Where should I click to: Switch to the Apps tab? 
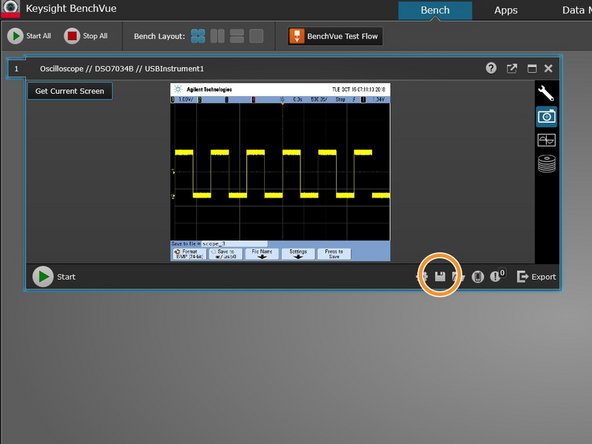click(x=506, y=10)
